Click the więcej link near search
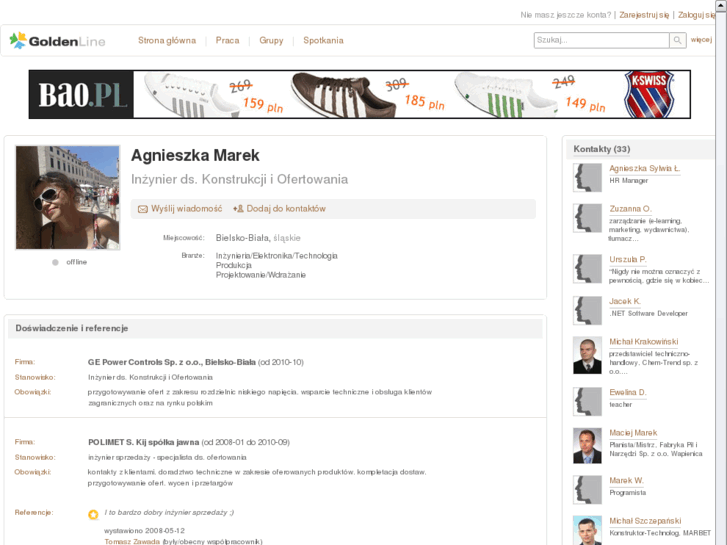This screenshot has height=545, width=727. tap(701, 39)
